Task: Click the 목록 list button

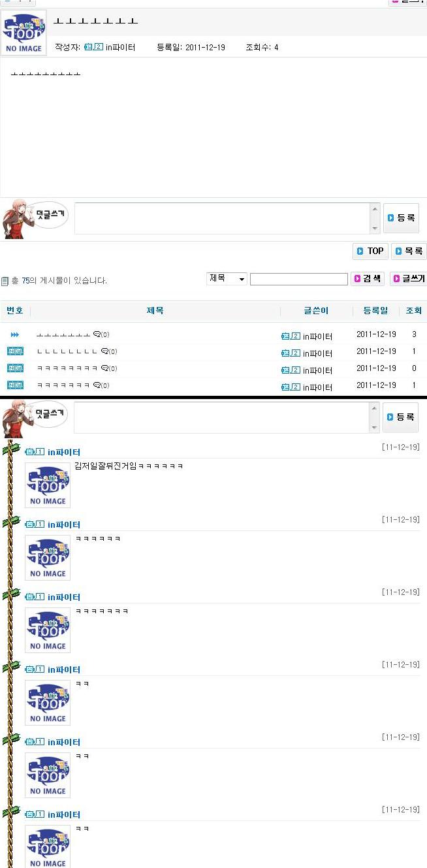Action: point(409,251)
